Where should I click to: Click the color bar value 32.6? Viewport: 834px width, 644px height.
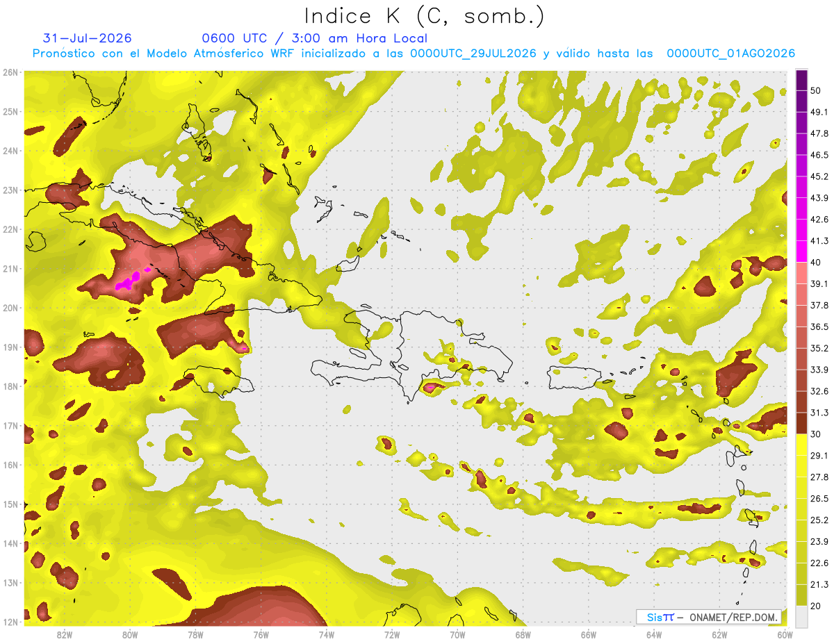coord(819,391)
